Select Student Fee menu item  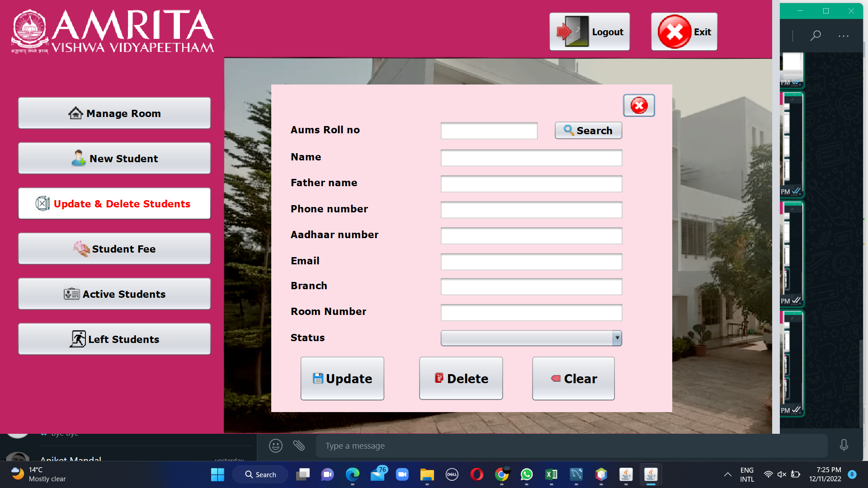tap(114, 249)
